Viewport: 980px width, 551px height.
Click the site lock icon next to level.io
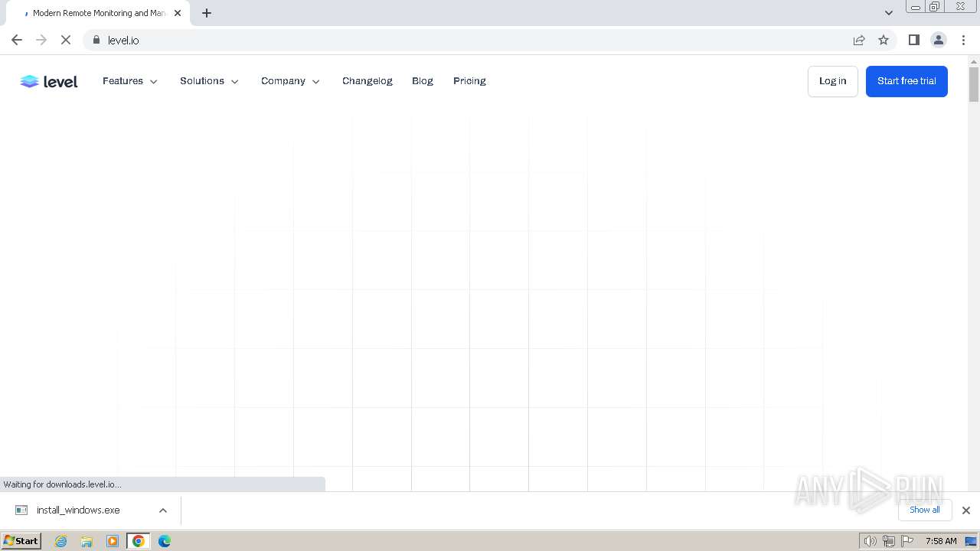click(96, 40)
